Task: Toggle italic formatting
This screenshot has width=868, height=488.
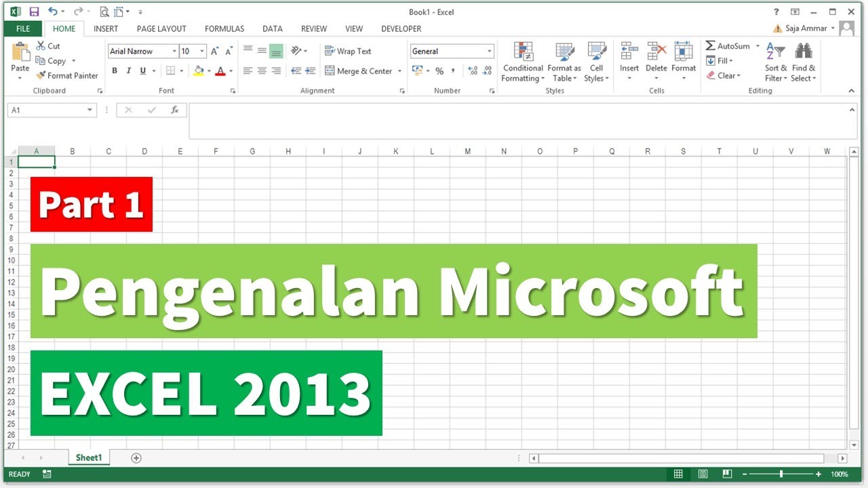Action: [x=128, y=71]
